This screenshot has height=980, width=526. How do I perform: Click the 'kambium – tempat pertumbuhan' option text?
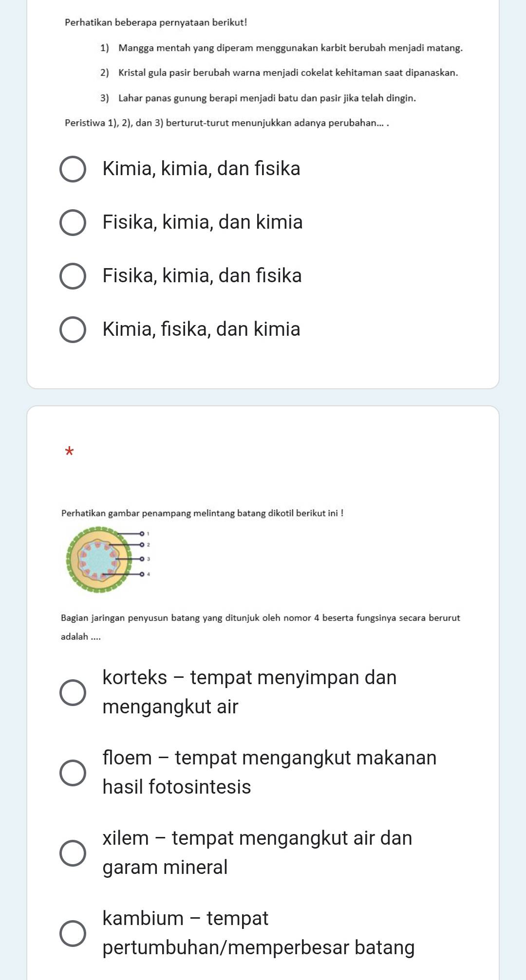point(258,933)
